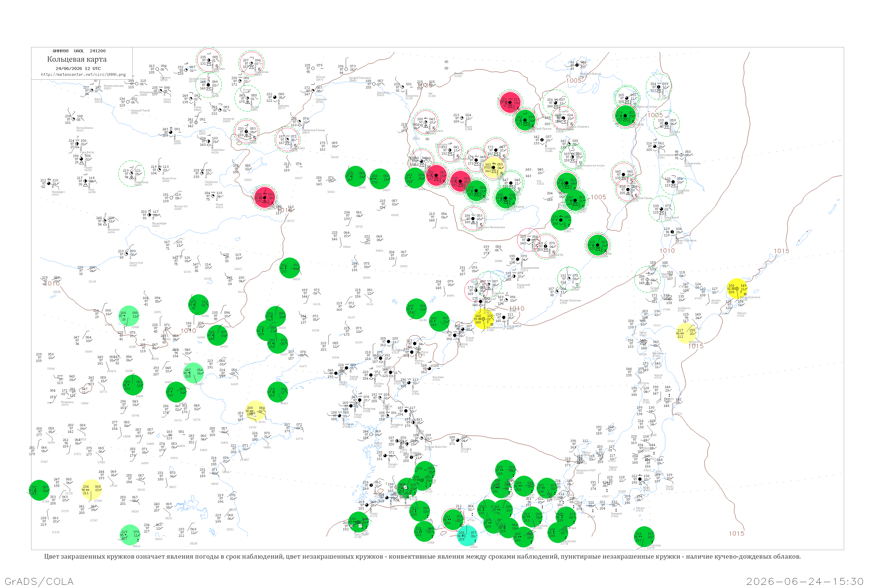The height and width of the screenshot is (588, 882).
Task: Click the station label "Bayandelger"
Action: coord(159,223)
